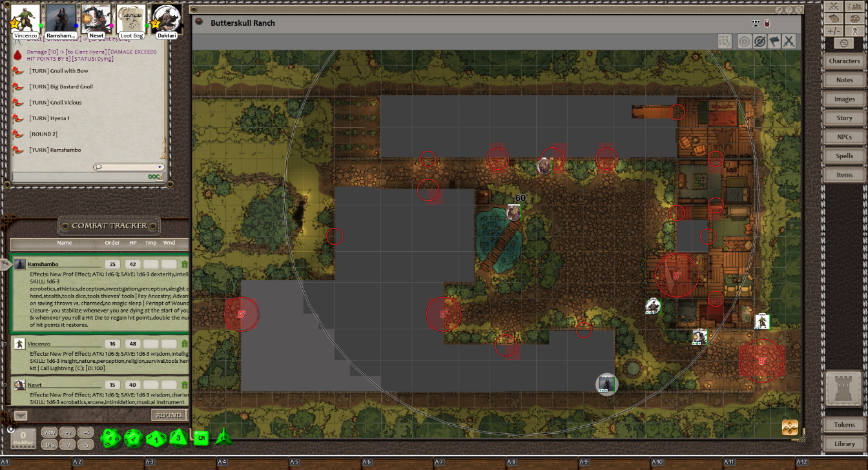
Task: Open the NPCs sidebar entry
Action: tap(845, 137)
